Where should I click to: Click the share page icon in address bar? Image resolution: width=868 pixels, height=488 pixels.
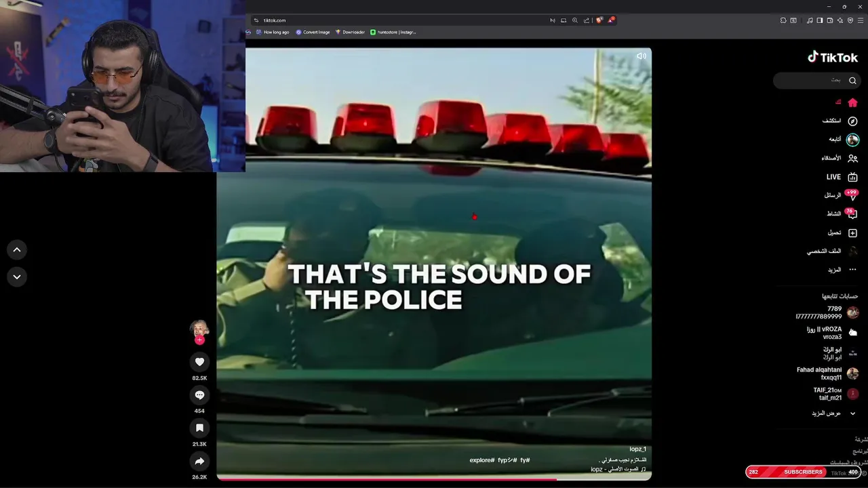[587, 20]
